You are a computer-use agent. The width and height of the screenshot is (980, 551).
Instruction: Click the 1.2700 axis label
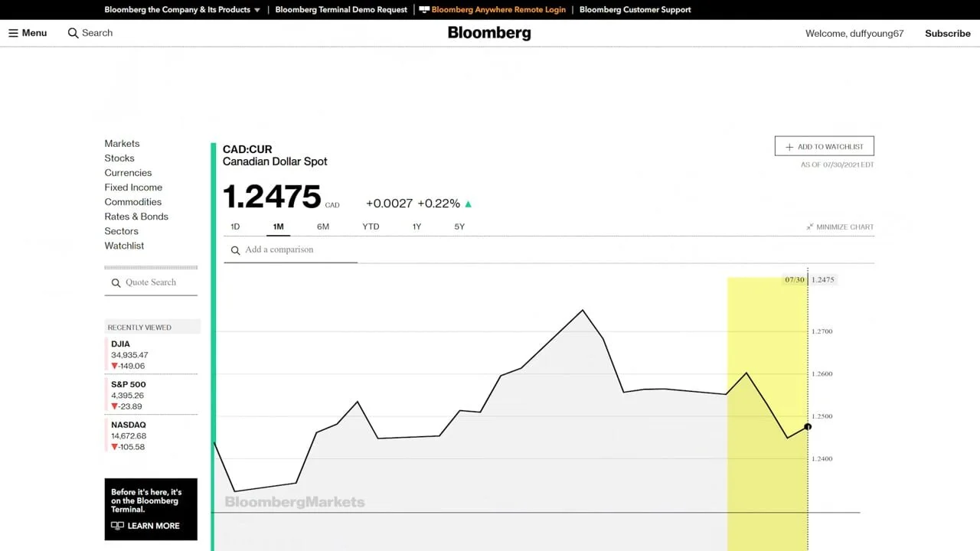(x=822, y=331)
